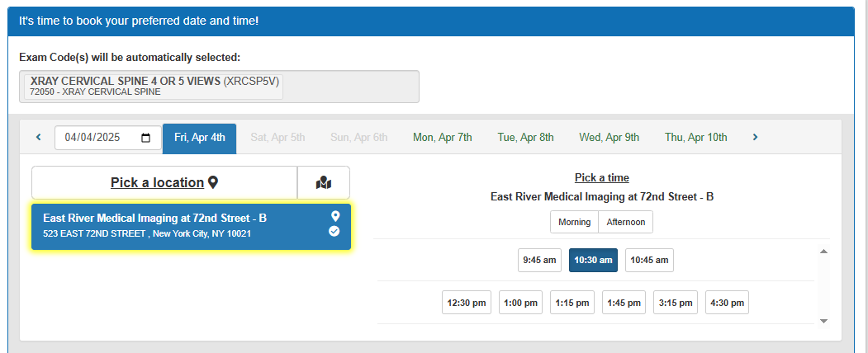Click the map view icon button
The width and height of the screenshot is (868, 353).
pos(324,182)
